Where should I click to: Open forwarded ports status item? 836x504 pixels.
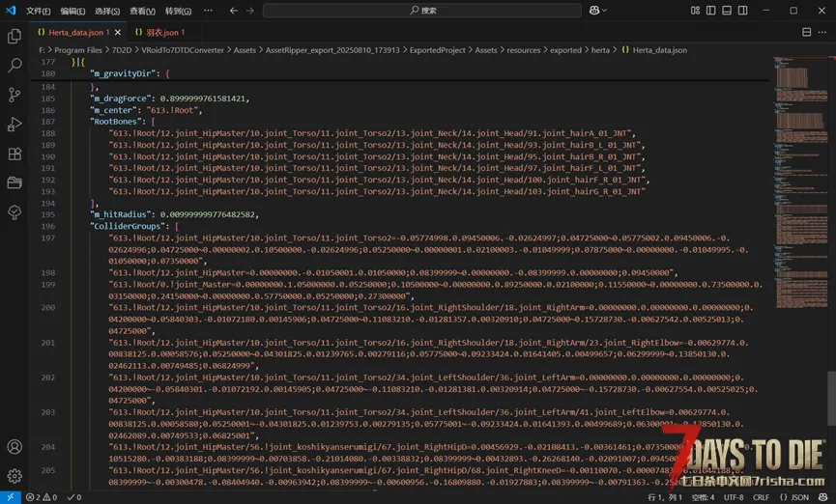(x=74, y=497)
